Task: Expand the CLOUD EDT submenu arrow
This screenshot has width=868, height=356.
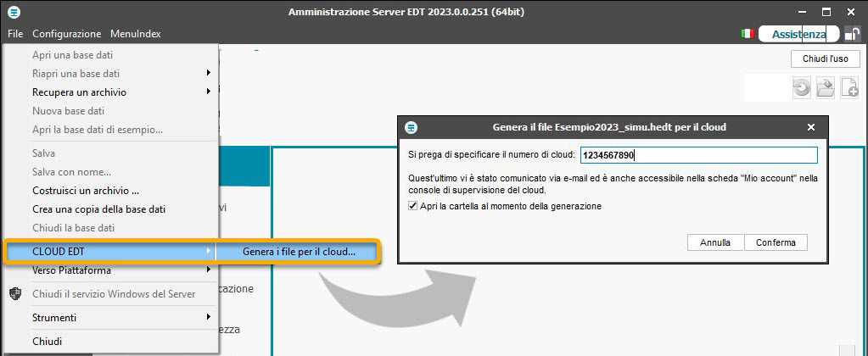Action: pyautogui.click(x=209, y=251)
